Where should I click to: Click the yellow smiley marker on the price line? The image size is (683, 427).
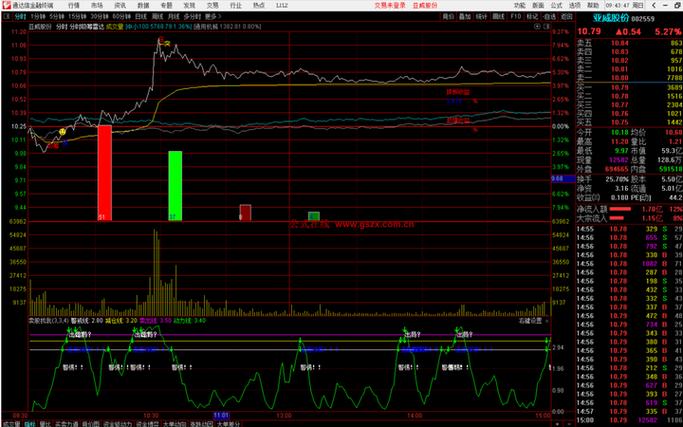[x=63, y=132]
